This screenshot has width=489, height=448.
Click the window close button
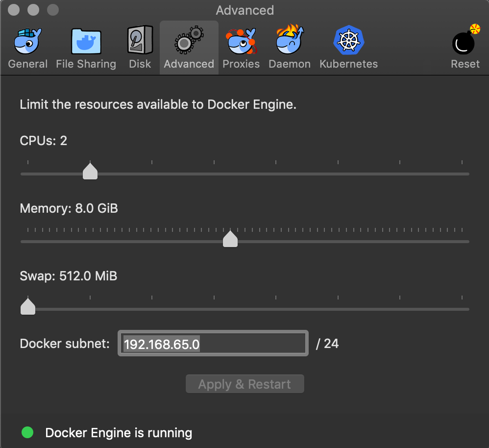(14, 10)
